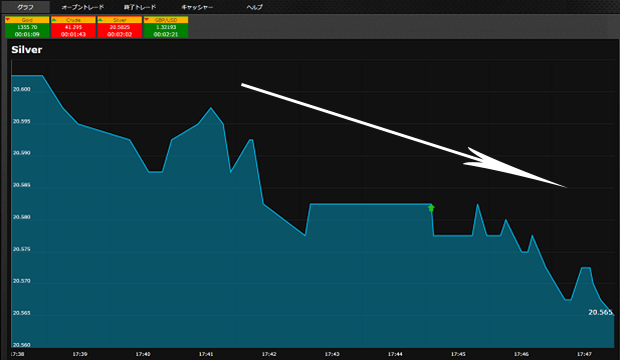The image size is (620, 360).
Task: Select the Crude trade tile
Action: coord(73,27)
